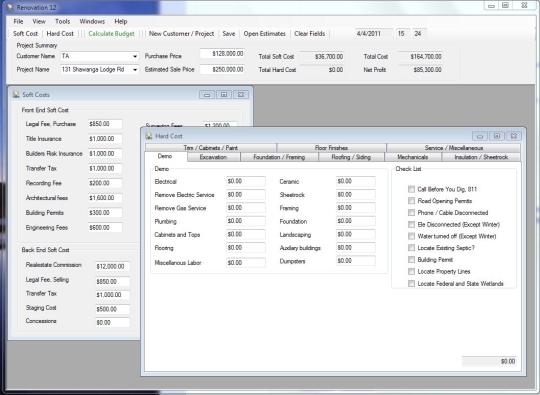The width and height of the screenshot is (540, 395).
Task: Select the Floor Finishes tab
Action: [331, 148]
